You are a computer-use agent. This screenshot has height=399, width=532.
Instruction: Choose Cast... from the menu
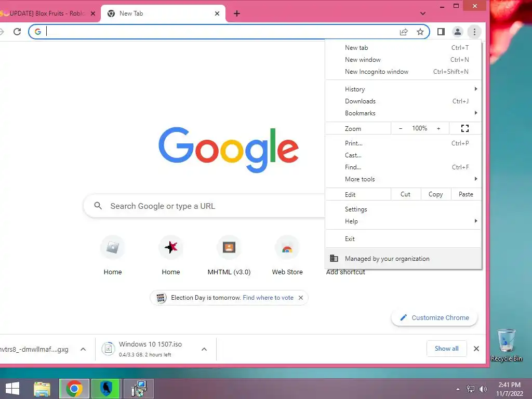[404, 155]
